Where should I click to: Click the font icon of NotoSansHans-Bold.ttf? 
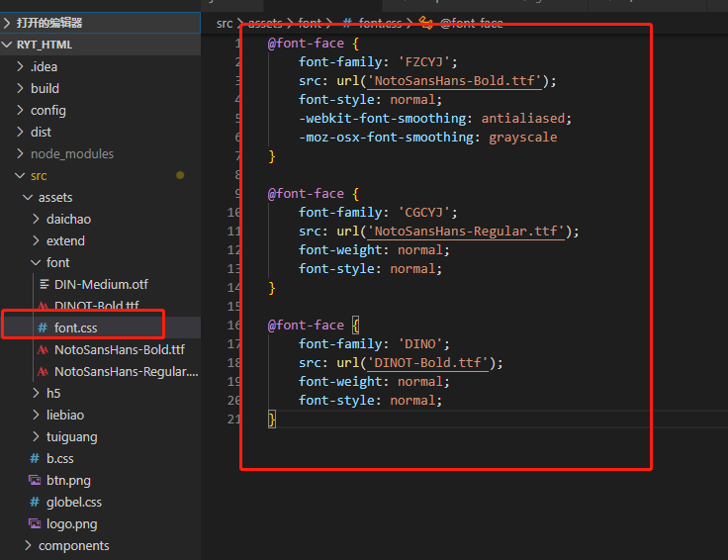coord(43,349)
